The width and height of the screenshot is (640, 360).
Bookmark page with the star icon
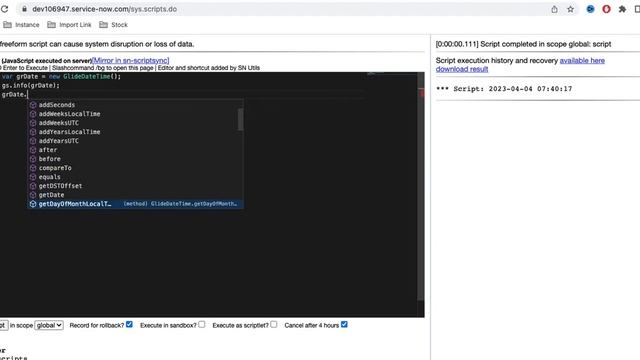point(570,9)
